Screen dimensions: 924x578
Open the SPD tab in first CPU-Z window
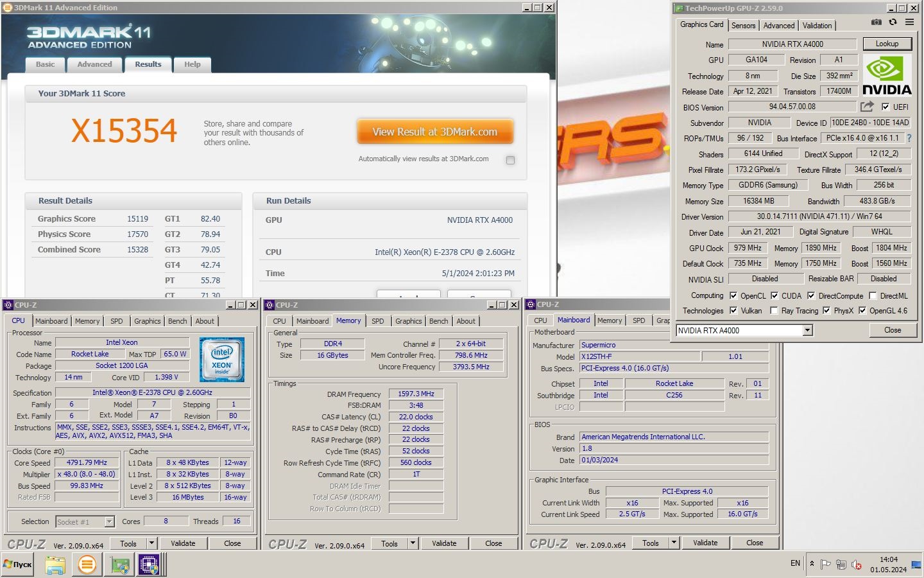[x=116, y=321]
